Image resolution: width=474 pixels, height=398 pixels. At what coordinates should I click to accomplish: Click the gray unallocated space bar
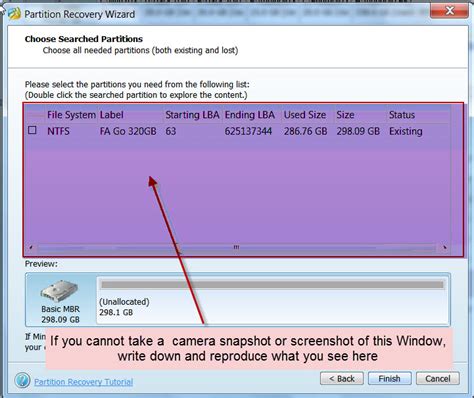tap(273, 285)
